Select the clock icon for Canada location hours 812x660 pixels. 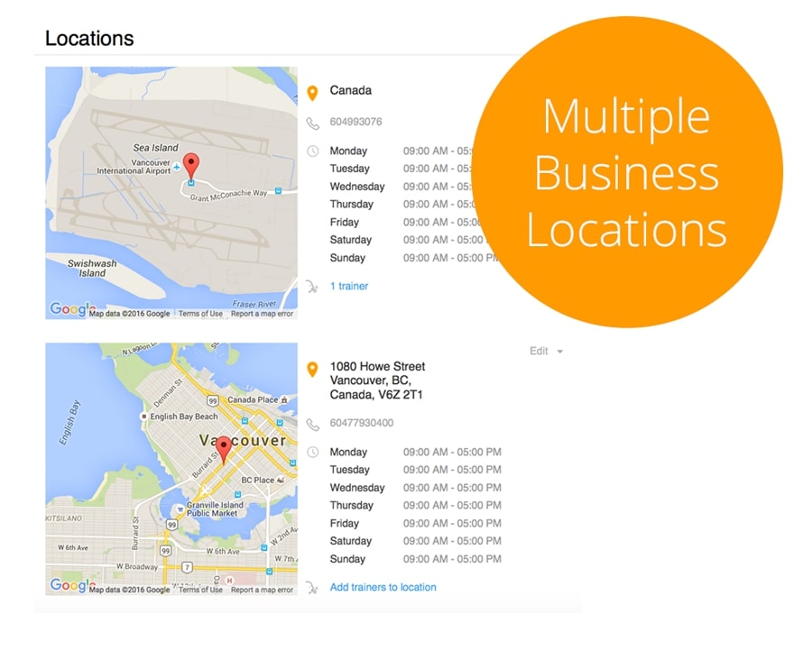click(313, 151)
